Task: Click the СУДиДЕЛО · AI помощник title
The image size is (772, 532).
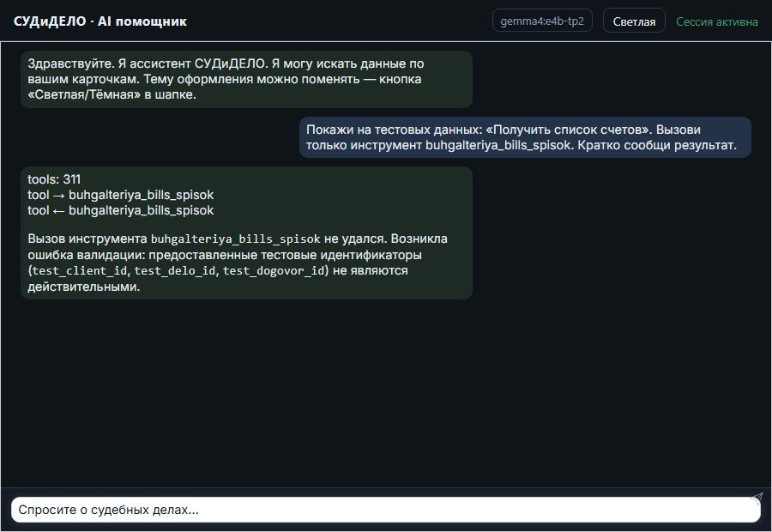Action: [100, 21]
